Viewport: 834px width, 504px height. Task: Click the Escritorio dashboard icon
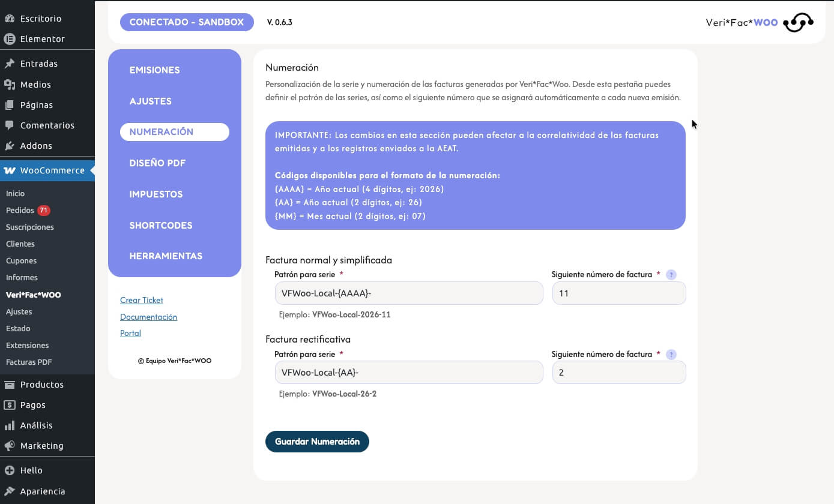click(x=10, y=19)
